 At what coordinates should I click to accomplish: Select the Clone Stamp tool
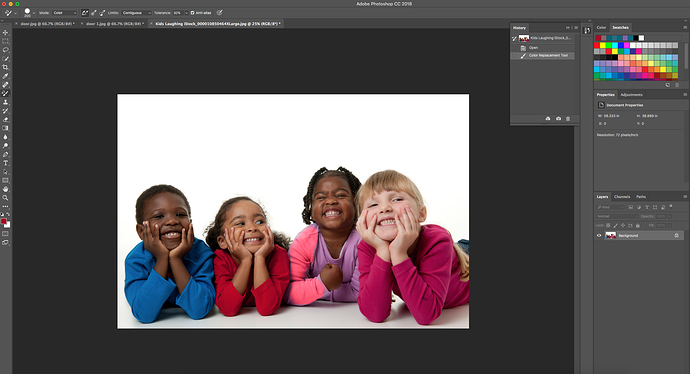tap(5, 102)
